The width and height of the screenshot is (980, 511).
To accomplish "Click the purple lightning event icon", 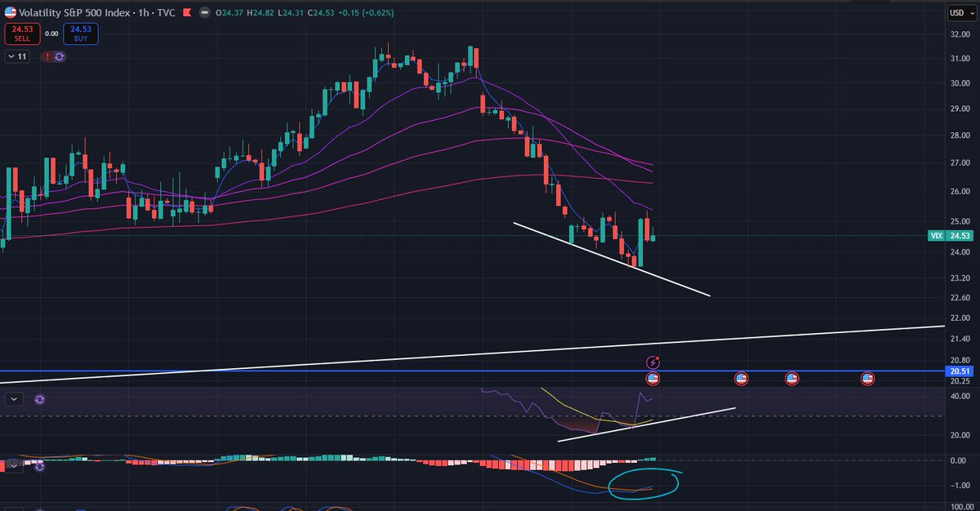I will click(653, 362).
